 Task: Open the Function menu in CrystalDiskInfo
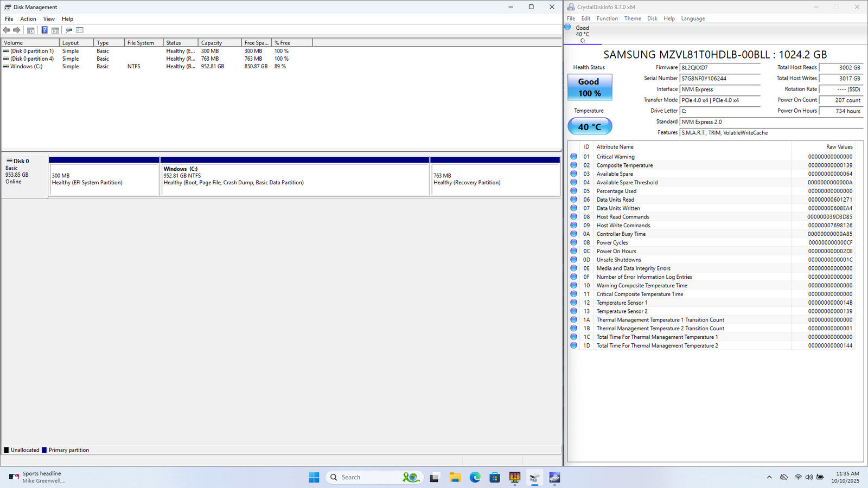pos(607,18)
